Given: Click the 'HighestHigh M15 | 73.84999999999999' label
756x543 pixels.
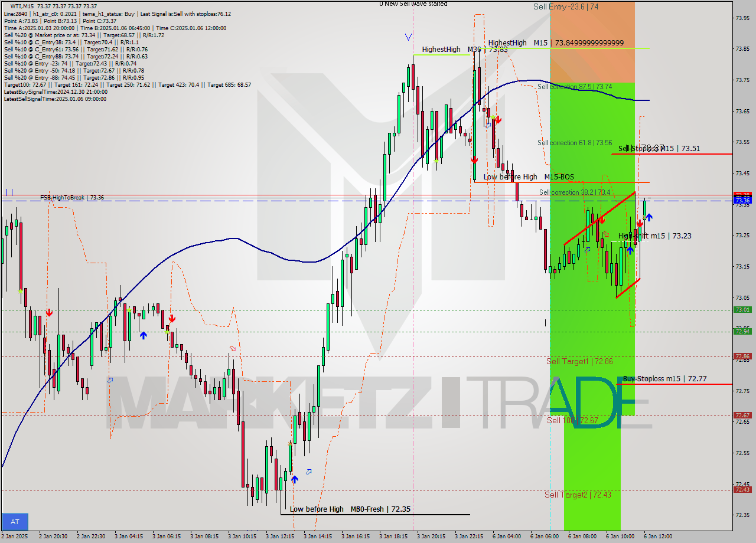Looking at the screenshot, I should [556, 42].
